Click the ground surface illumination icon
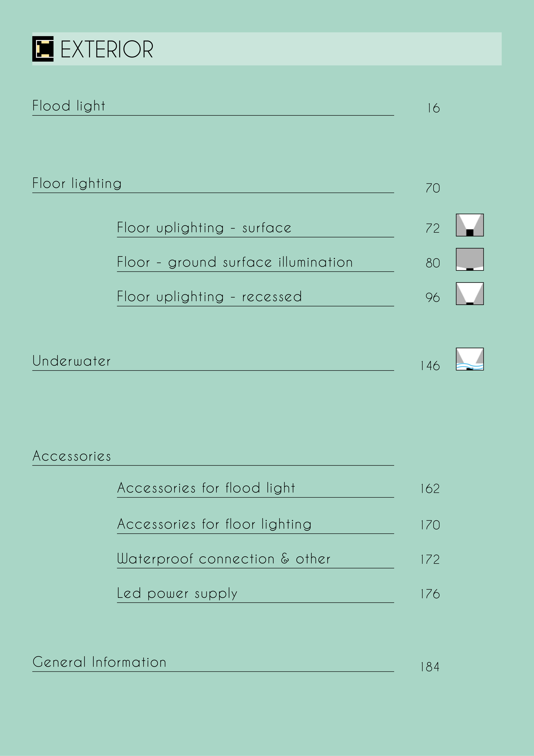 pyautogui.click(x=469, y=259)
